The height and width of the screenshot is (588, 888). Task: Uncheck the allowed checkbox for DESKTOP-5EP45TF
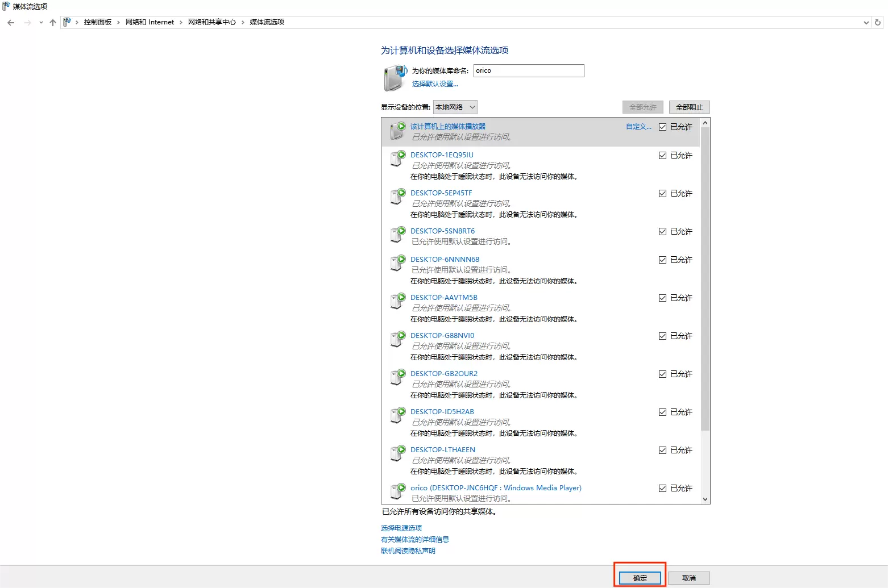coord(662,194)
